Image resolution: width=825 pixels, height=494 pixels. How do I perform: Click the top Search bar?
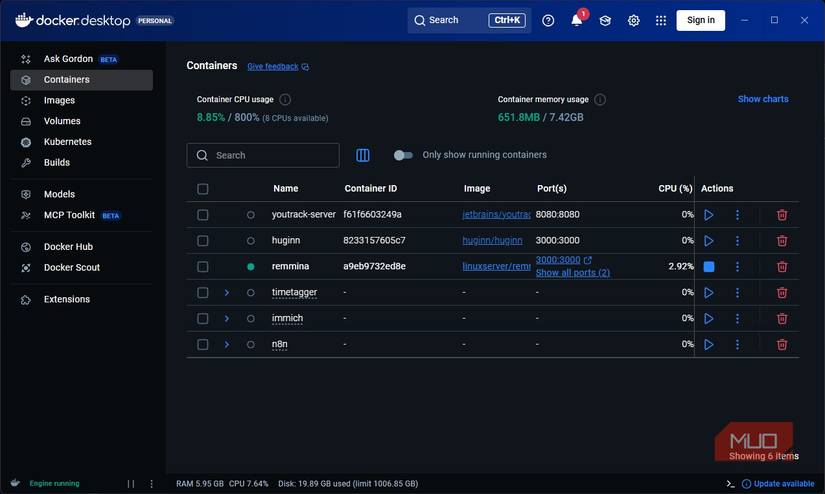469,21
